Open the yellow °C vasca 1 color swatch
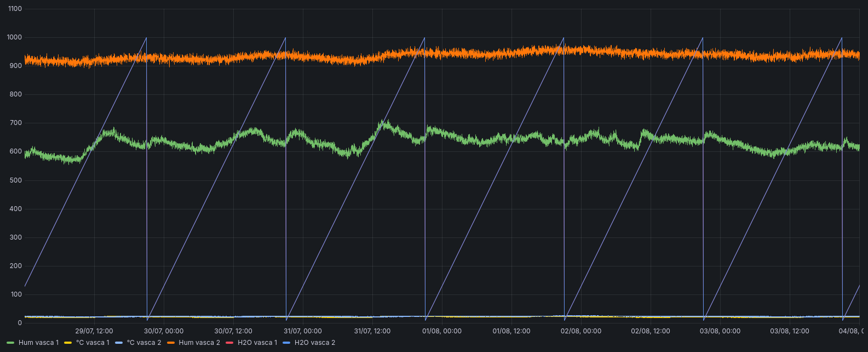868x352 pixels. [x=68, y=343]
